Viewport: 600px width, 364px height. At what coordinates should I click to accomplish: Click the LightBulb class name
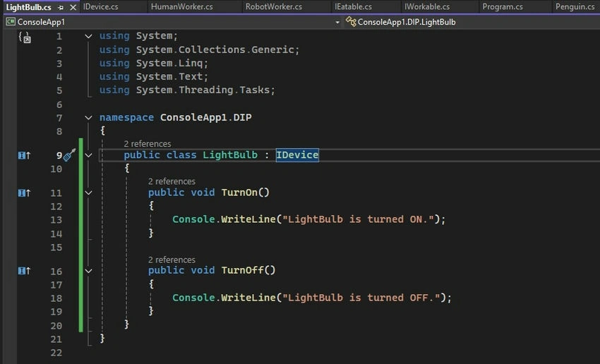coord(230,155)
